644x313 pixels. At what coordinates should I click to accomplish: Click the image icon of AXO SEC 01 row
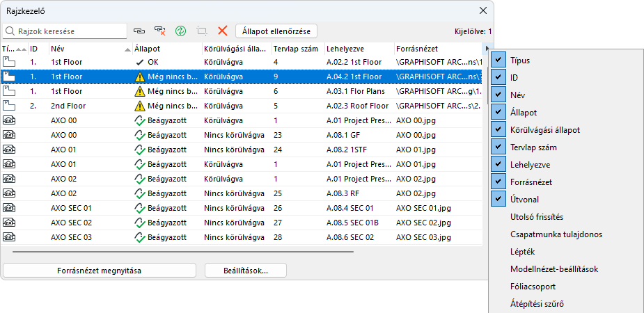8,209
